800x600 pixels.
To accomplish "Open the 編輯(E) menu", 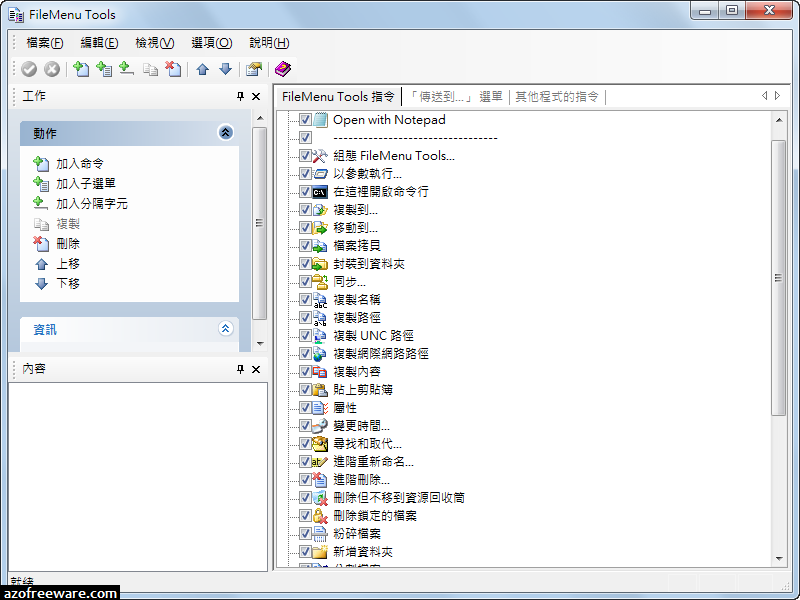I will coord(99,43).
